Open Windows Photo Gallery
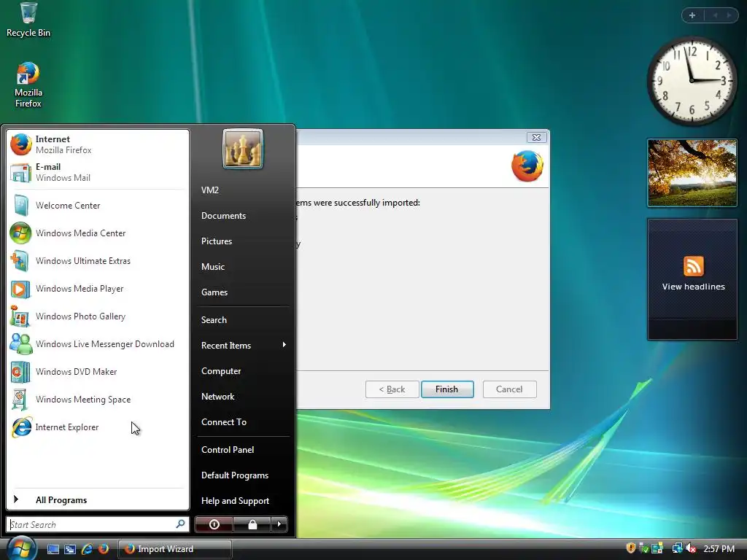 tap(98, 316)
